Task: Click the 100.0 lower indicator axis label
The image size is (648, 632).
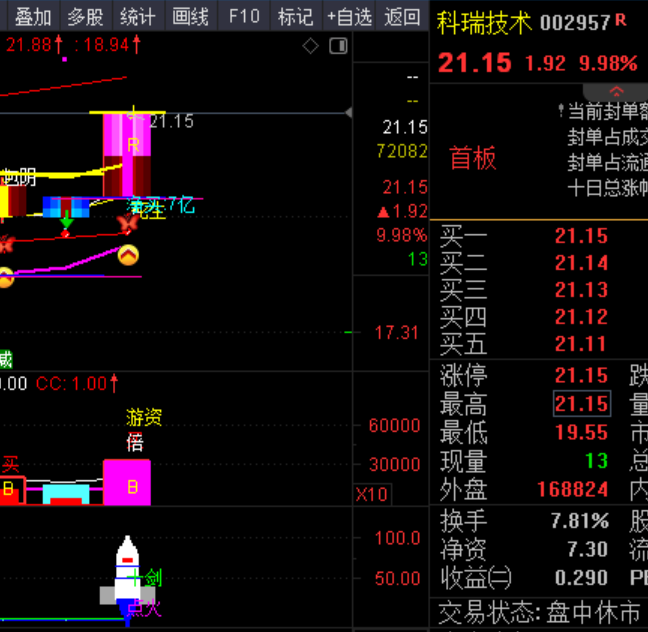Action: tap(397, 539)
